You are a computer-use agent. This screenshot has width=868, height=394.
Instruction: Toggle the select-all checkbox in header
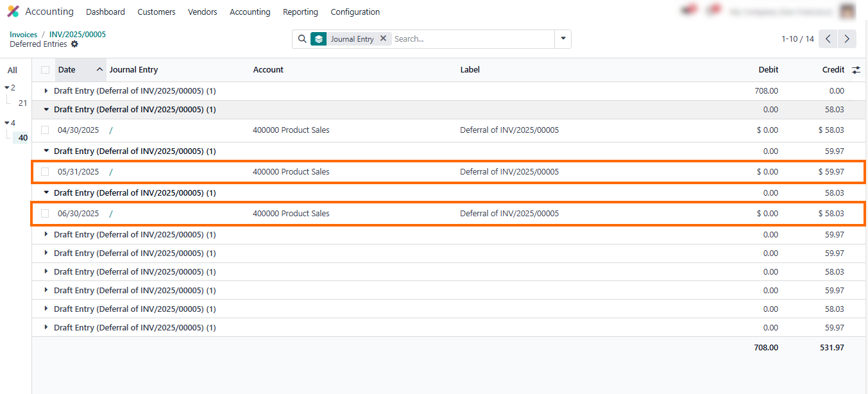click(45, 70)
